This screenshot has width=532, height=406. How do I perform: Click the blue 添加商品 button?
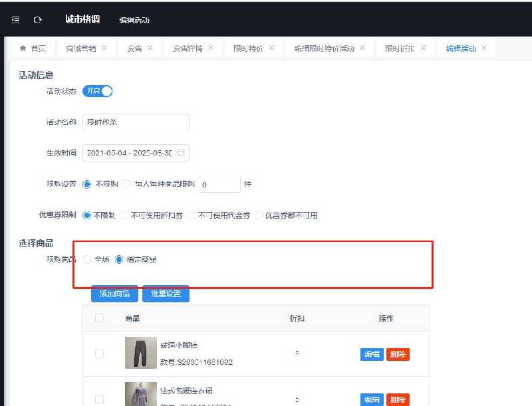pos(114,294)
